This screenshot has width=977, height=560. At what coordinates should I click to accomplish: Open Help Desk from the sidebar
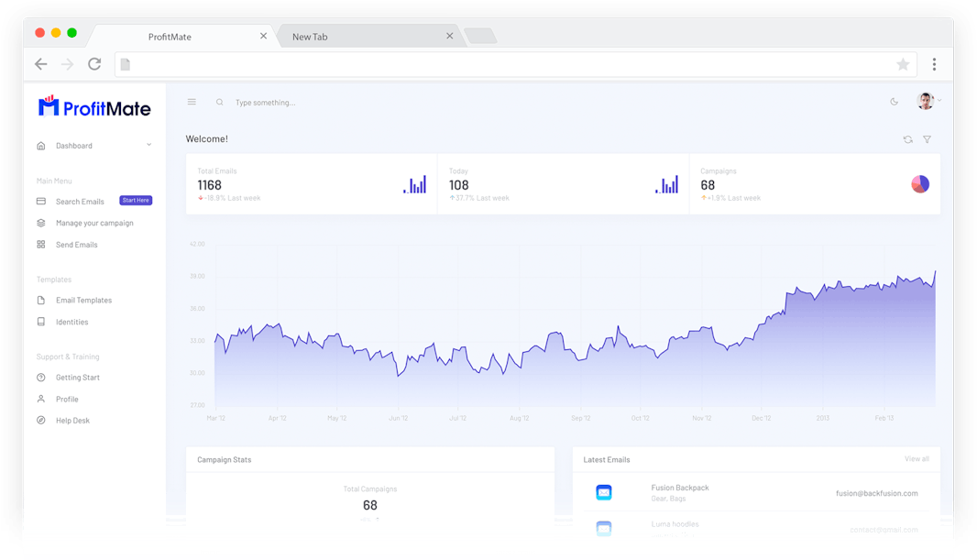pos(72,421)
